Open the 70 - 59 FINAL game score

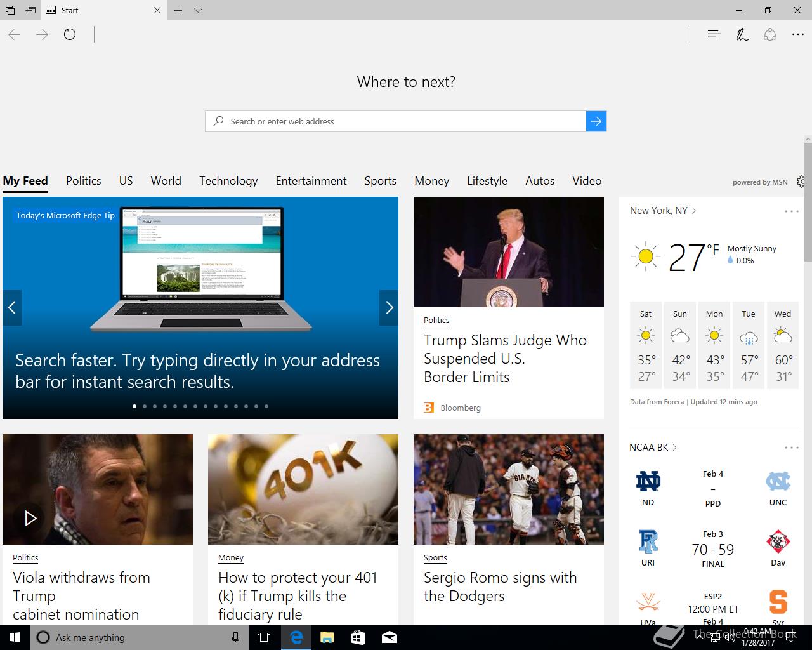point(713,550)
